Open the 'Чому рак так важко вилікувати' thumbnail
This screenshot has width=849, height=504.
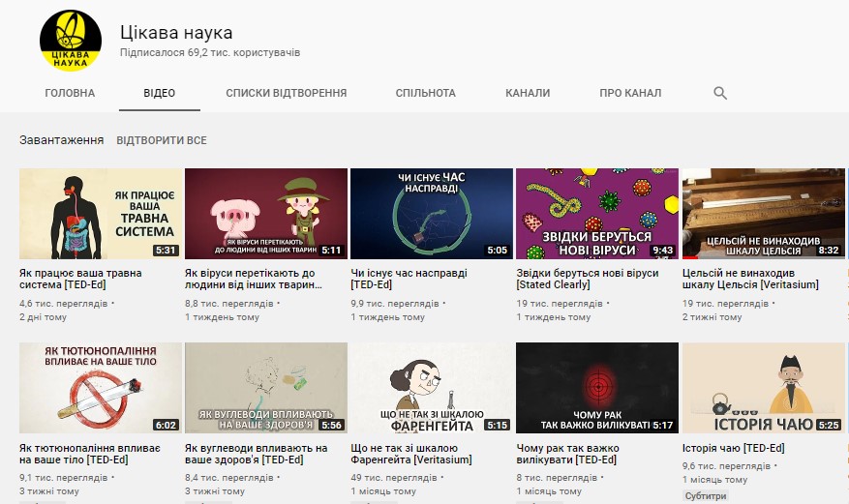pos(597,387)
